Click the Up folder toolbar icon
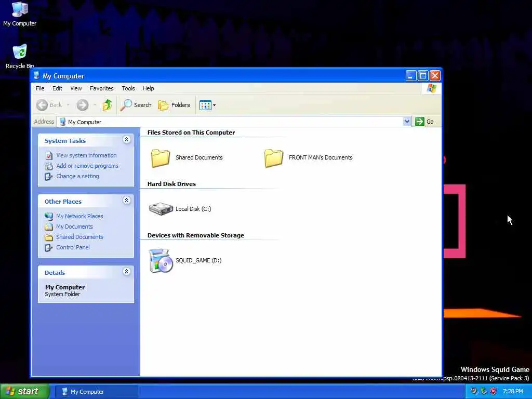532x399 pixels. pos(108,105)
